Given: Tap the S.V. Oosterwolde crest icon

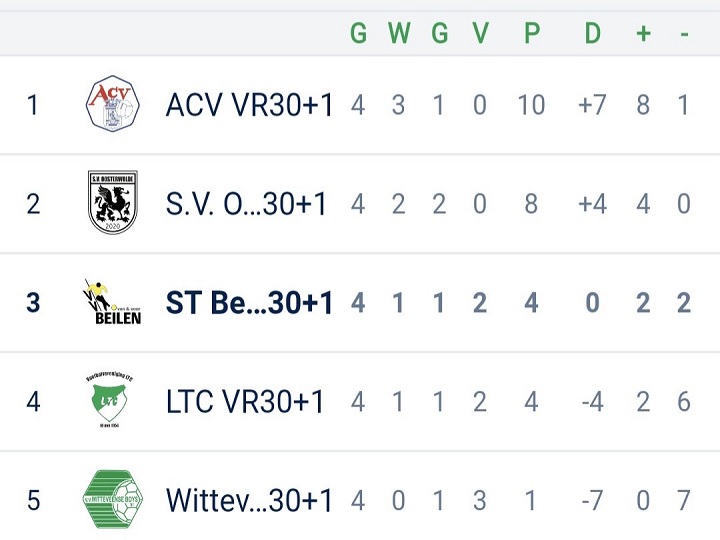Looking at the screenshot, I should tap(112, 202).
